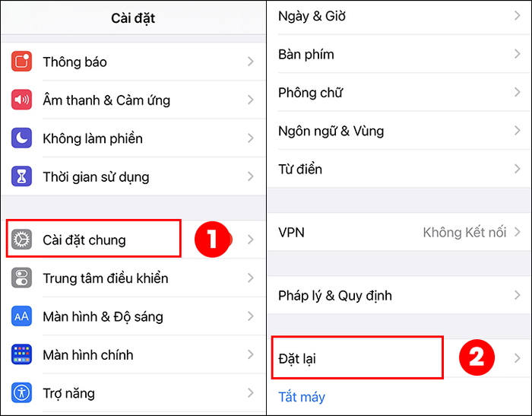Select the Không làm phiền moon icon
The image size is (532, 416).
pos(21,138)
